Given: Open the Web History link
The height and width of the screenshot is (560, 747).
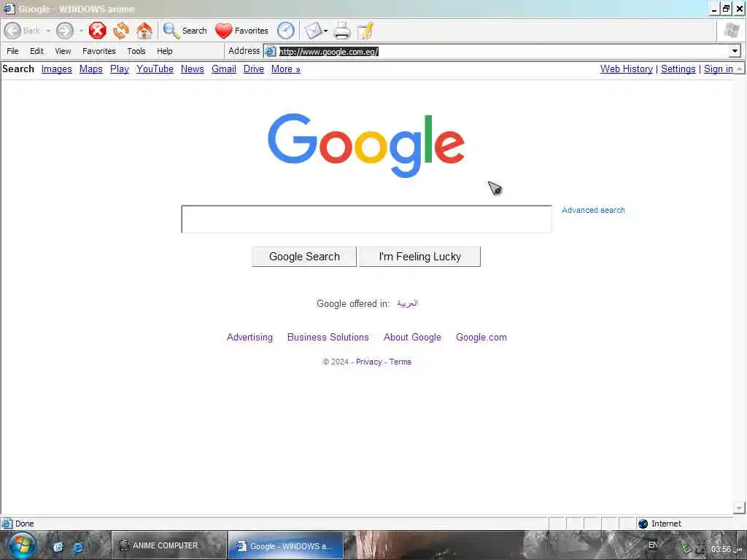Looking at the screenshot, I should (x=627, y=69).
